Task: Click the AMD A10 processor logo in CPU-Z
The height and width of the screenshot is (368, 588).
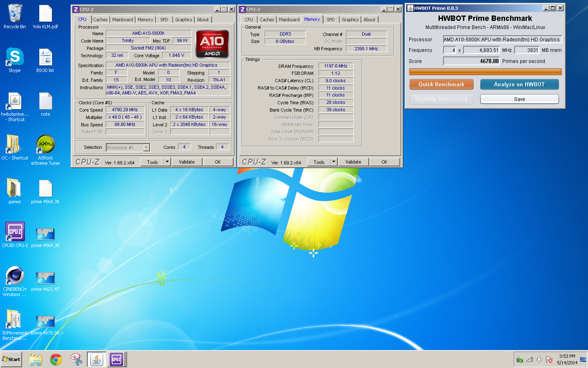Action: (x=212, y=44)
